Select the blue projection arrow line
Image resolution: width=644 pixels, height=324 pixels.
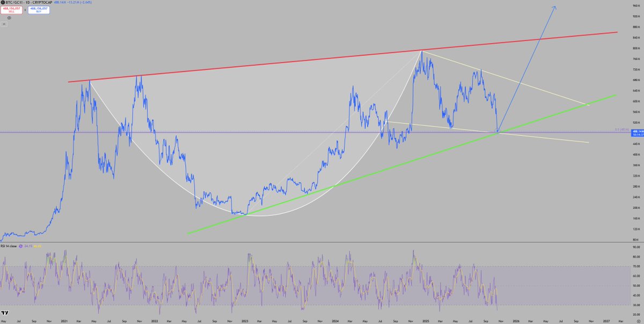(526, 69)
